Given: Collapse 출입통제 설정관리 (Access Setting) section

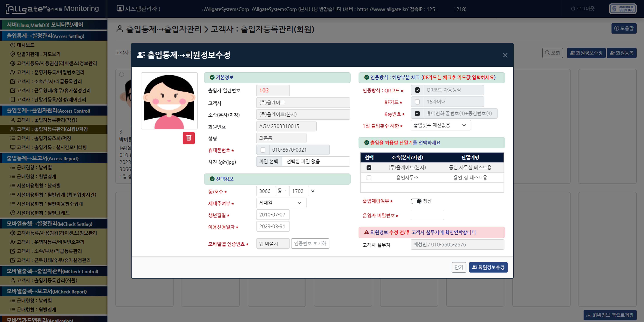Looking at the screenshot, I should [x=54, y=36].
